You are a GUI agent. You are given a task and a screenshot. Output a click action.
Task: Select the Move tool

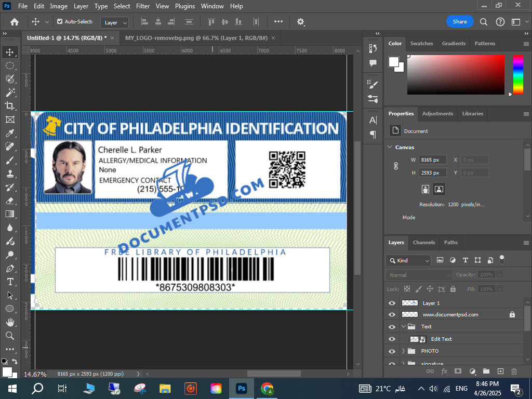10,52
